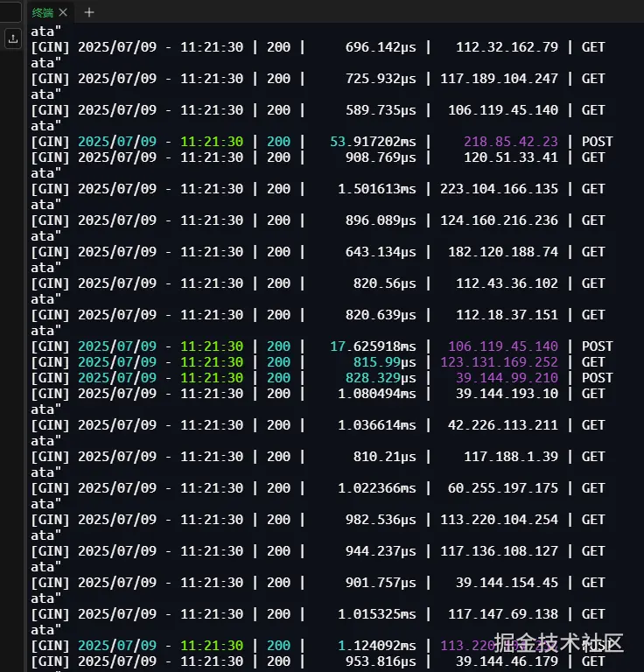Click the 掘金技术社区 watermark text
The width and height of the screenshot is (644, 672).
click(x=558, y=643)
